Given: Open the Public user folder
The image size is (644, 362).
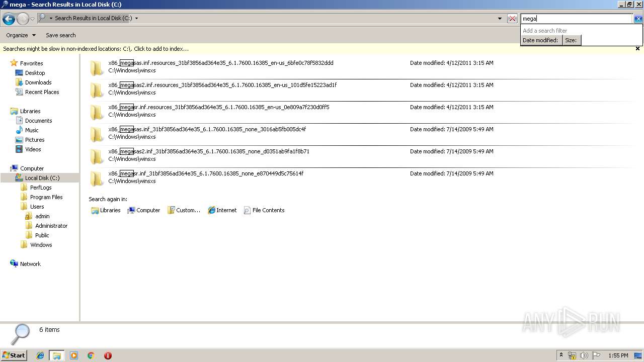Looking at the screenshot, I should (x=42, y=235).
